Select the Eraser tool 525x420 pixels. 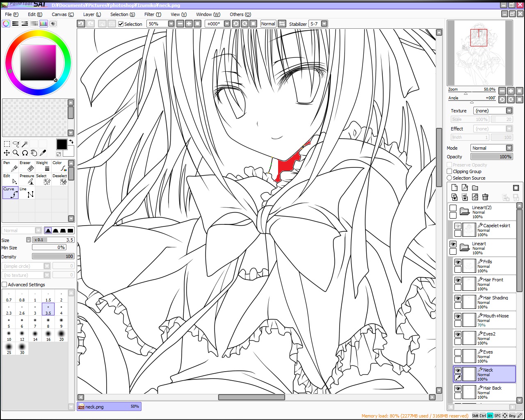[27, 166]
